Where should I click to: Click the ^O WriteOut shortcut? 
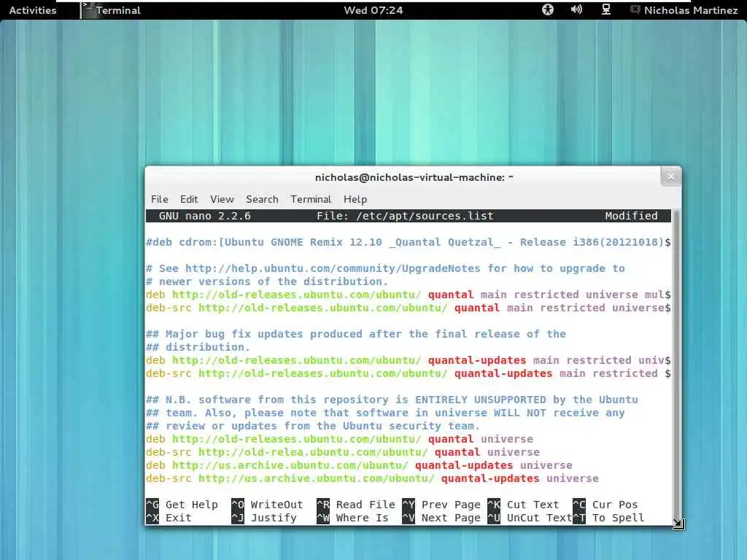click(267, 505)
